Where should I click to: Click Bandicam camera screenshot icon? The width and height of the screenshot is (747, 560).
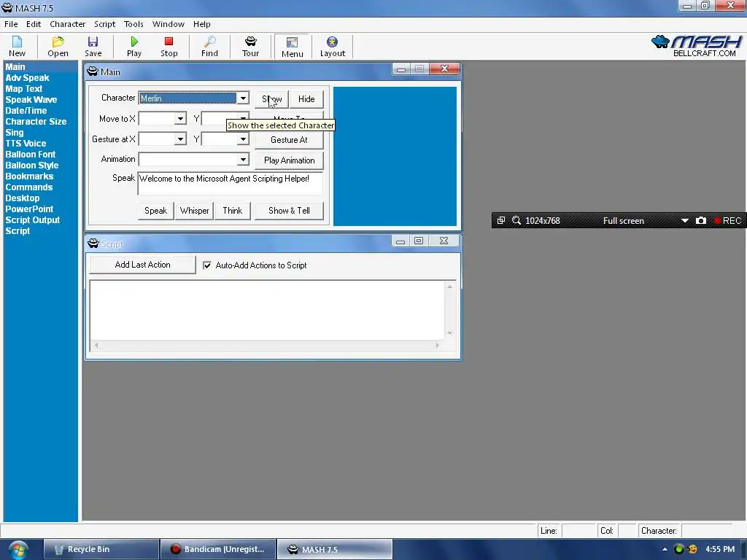pyautogui.click(x=701, y=220)
